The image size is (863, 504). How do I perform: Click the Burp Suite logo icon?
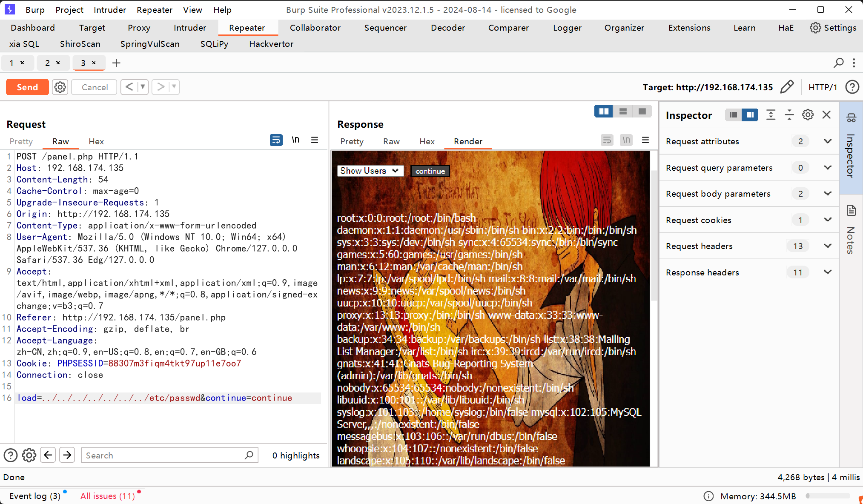coord(10,9)
